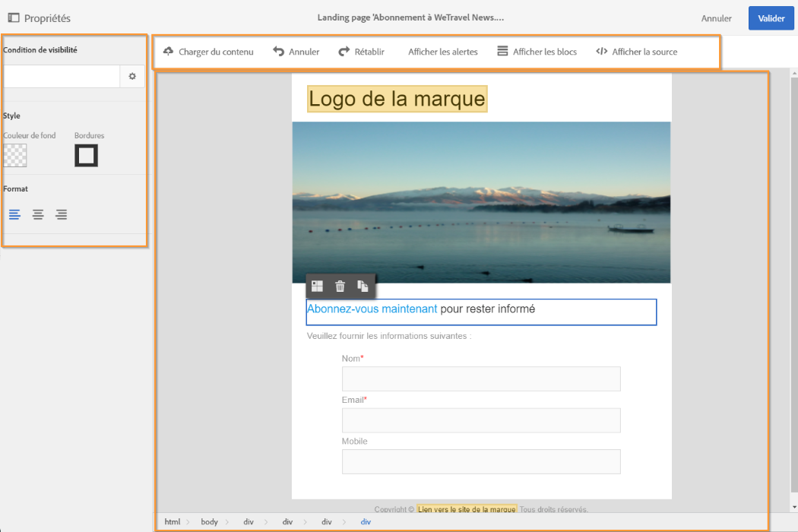Click the Mobile input field

tap(481, 462)
